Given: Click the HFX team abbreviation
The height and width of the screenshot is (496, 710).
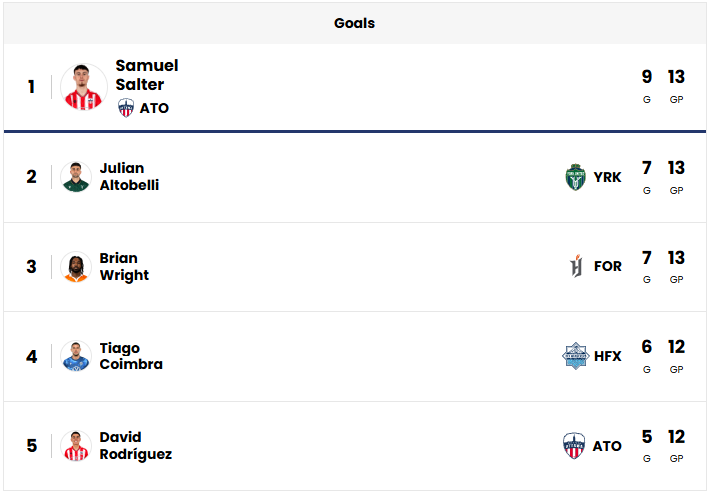Looking at the screenshot, I should click(x=607, y=356).
